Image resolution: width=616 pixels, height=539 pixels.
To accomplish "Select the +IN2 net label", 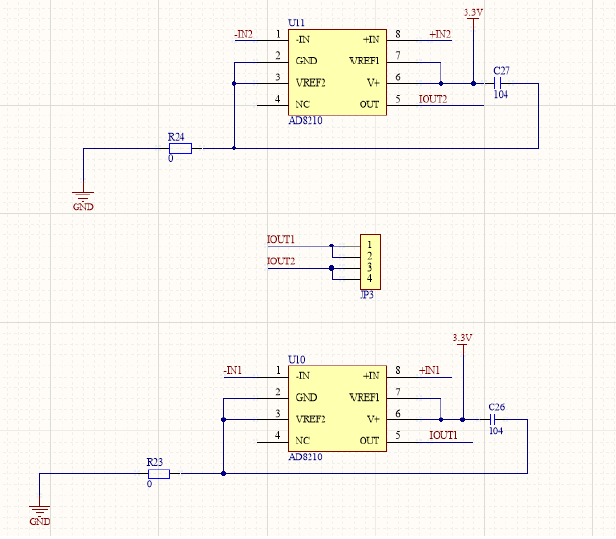I will tap(440, 35).
